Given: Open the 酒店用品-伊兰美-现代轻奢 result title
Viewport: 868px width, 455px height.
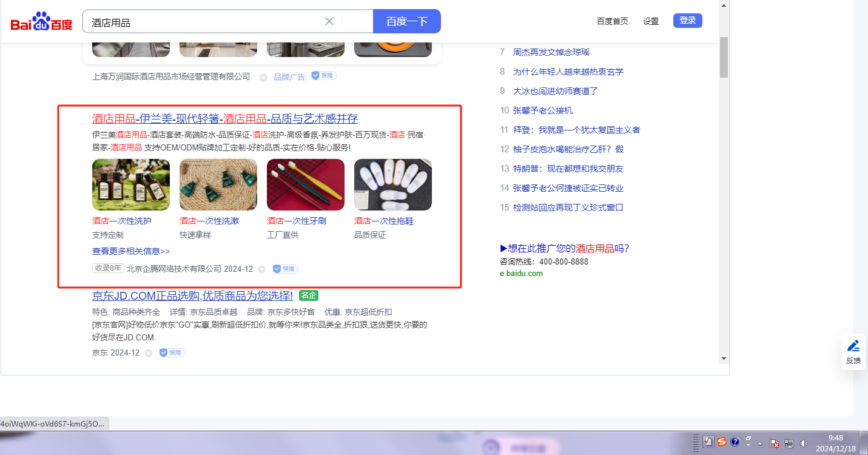Looking at the screenshot, I should (225, 118).
